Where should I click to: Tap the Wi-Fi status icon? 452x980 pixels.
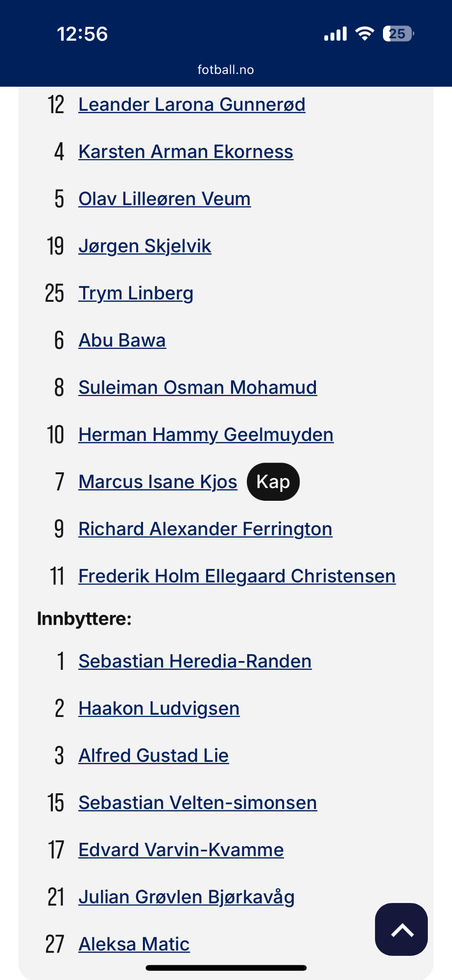[364, 34]
